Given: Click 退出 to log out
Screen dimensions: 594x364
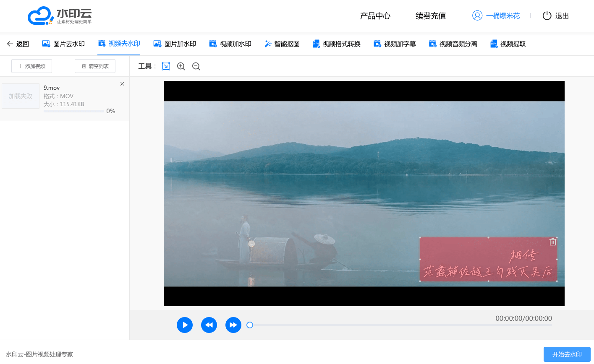Looking at the screenshot, I should click(x=556, y=16).
